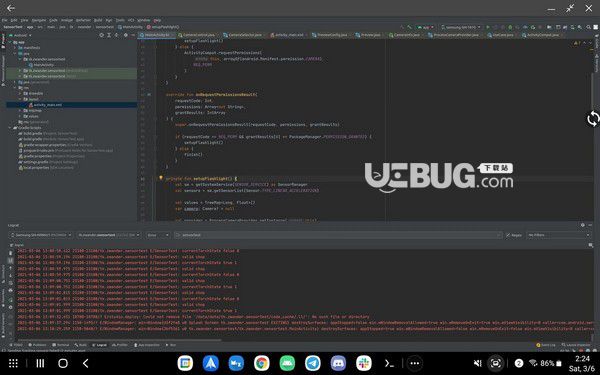The width and height of the screenshot is (600, 375).
Task: Click the Logcat search filter field
Action: (x=338, y=235)
